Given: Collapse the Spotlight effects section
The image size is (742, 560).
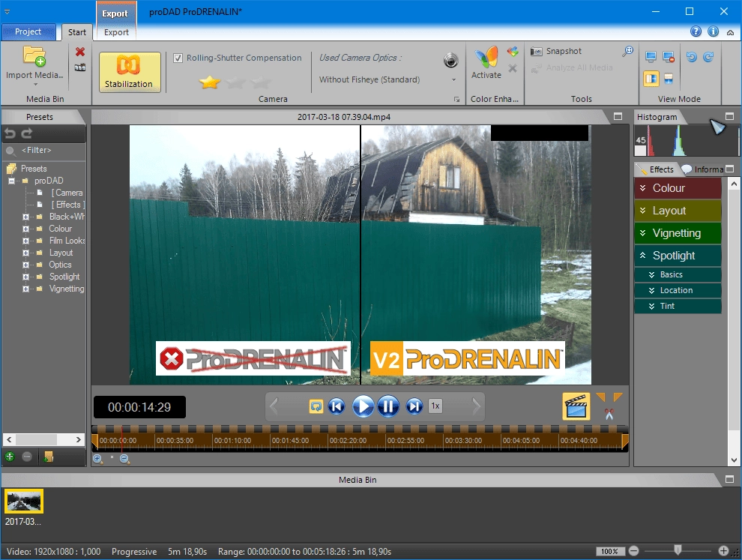Looking at the screenshot, I should click(x=678, y=256).
